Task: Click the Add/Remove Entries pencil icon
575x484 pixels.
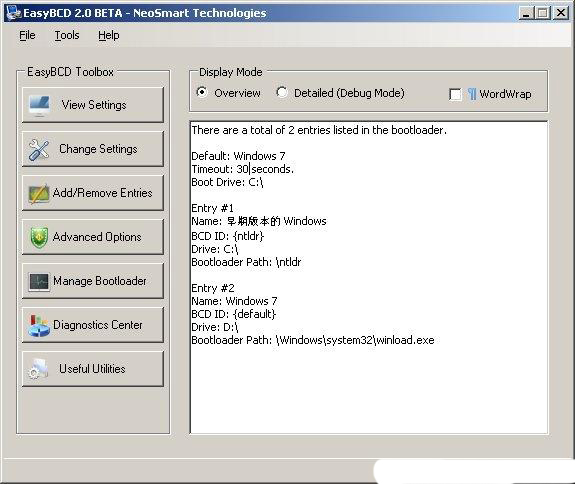Action: coord(39,193)
